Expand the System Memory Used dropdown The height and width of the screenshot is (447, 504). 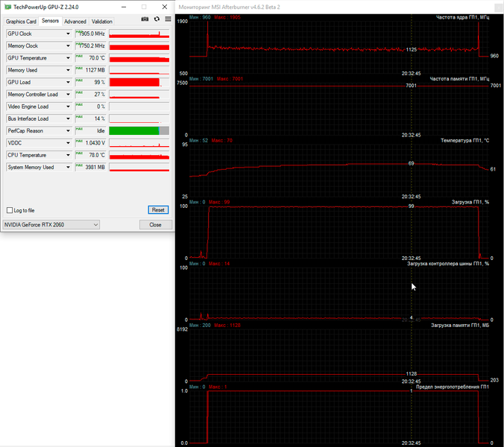coord(68,168)
